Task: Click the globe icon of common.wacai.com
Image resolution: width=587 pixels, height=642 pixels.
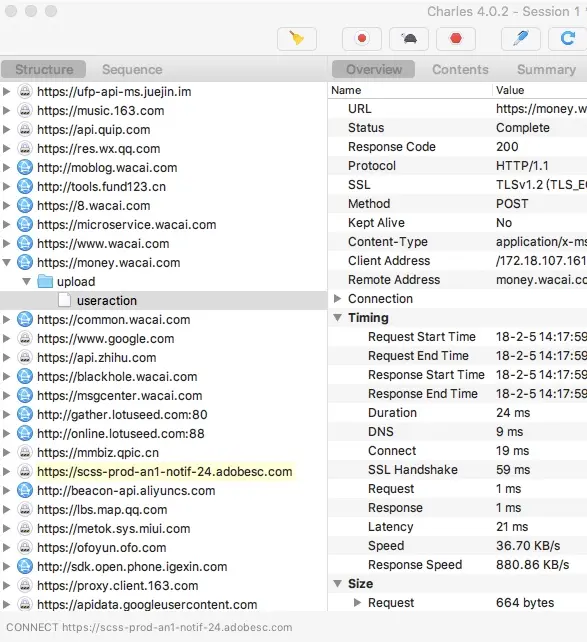Action: point(25,319)
